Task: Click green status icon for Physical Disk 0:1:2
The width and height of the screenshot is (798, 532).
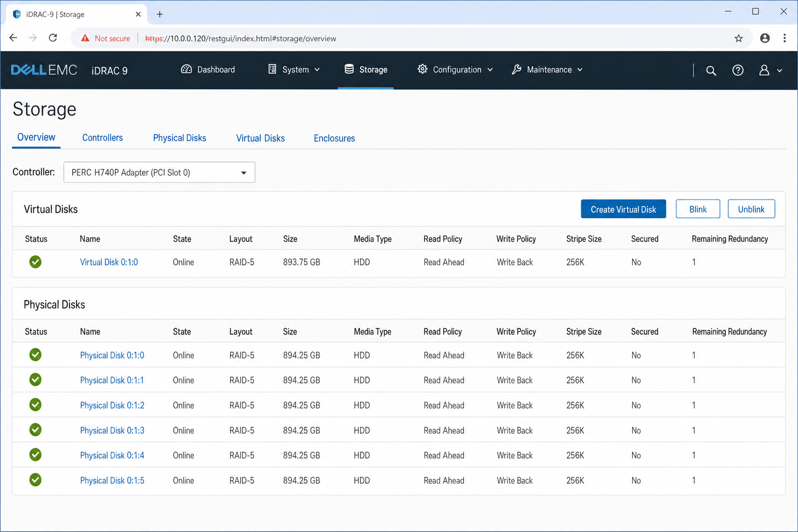Action: pyautogui.click(x=35, y=405)
